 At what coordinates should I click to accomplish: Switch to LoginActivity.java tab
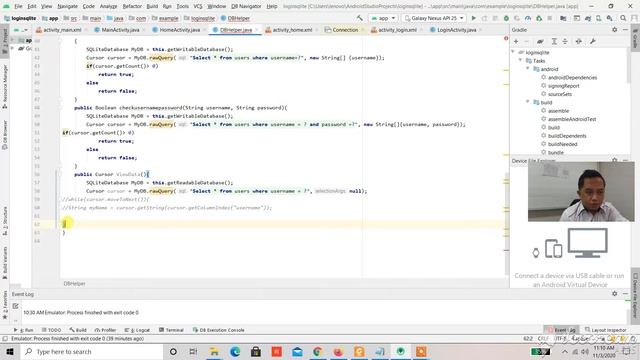point(456,30)
